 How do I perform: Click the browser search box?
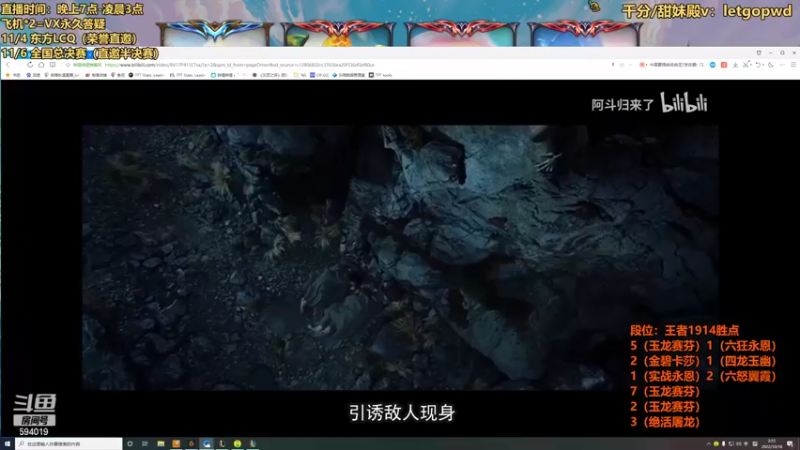tap(673, 65)
